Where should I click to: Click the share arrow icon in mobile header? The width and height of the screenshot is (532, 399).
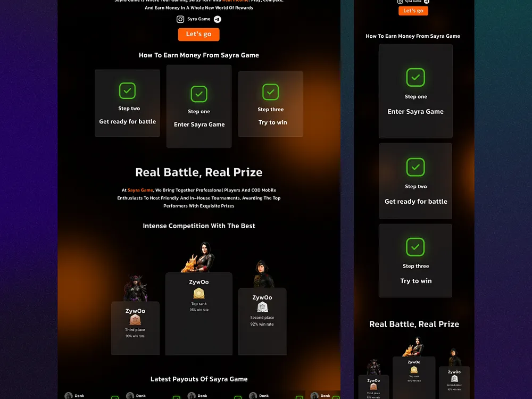[x=426, y=1]
